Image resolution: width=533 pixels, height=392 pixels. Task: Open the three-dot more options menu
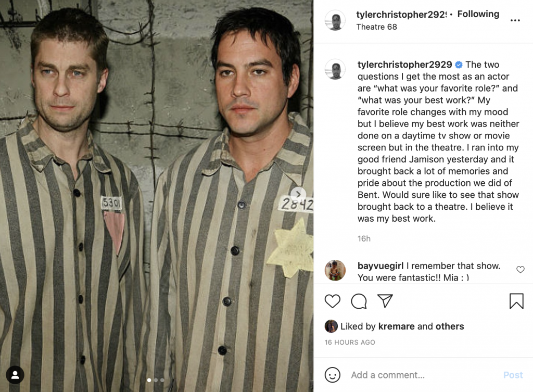515,20
